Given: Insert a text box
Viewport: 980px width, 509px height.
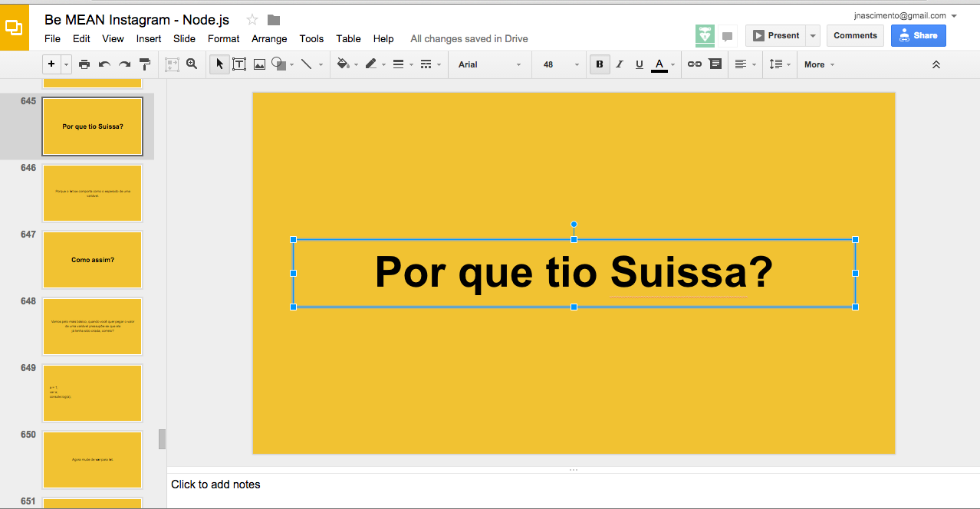Looking at the screenshot, I should point(239,64).
